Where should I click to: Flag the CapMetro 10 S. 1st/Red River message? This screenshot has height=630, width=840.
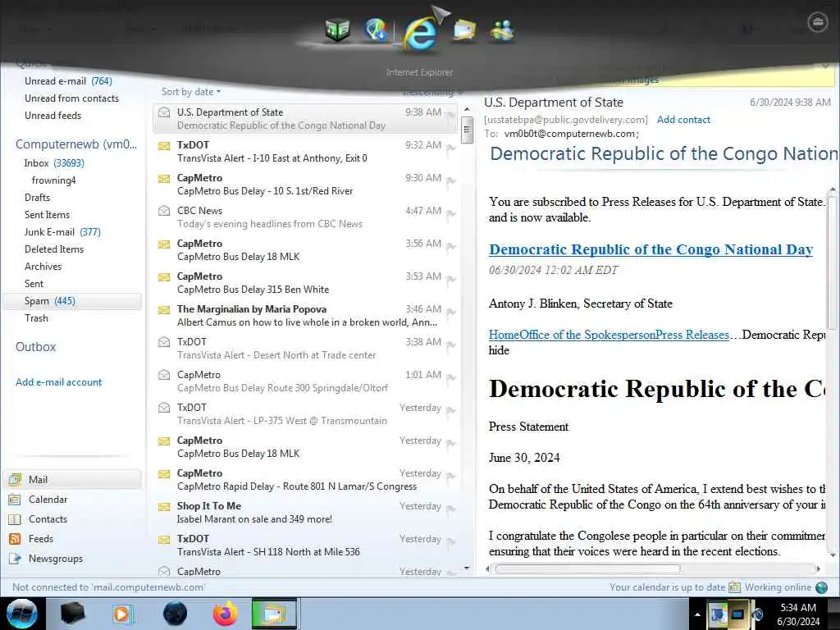point(451,181)
